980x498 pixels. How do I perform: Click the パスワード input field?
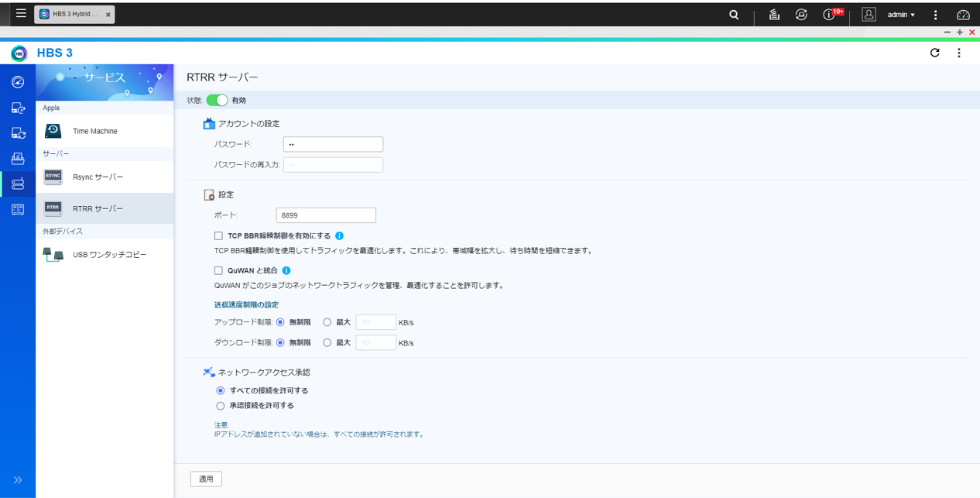coord(333,144)
